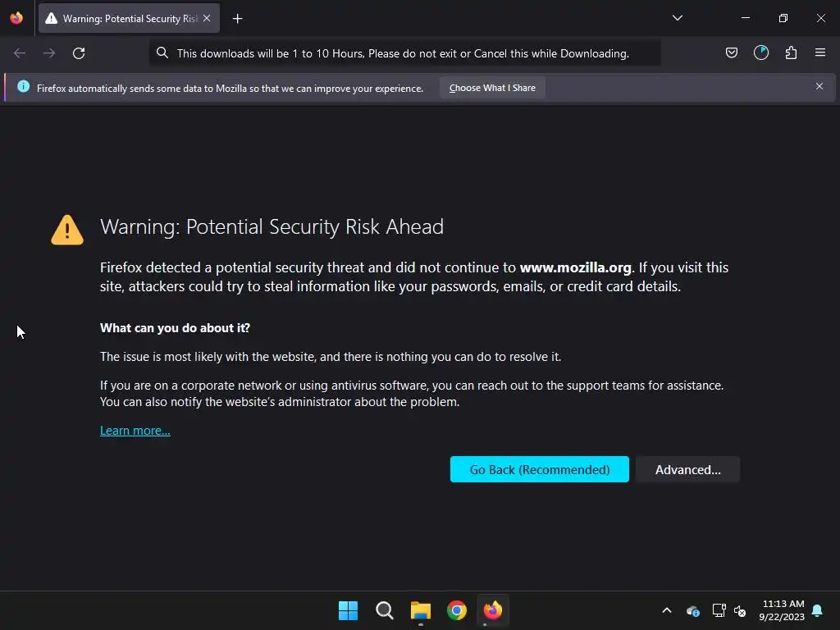840x630 pixels.
Task: Expand the list all tabs chevron
Action: 677,18
